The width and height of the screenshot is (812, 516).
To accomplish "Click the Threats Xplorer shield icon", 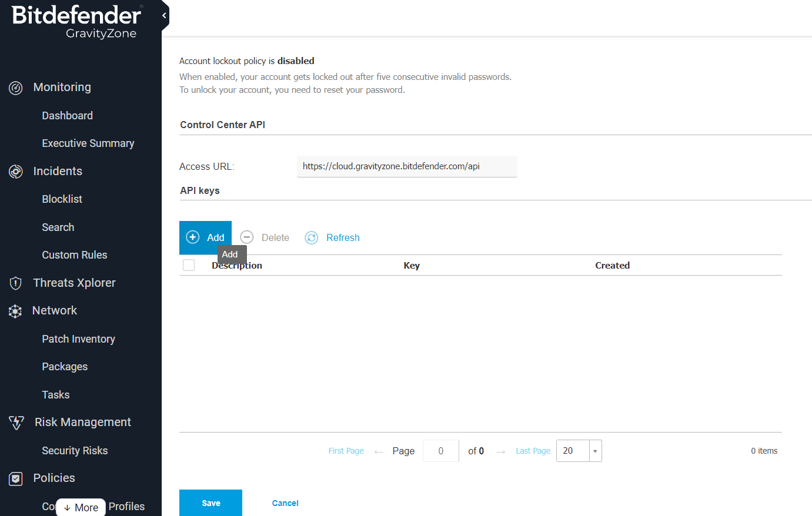I will tap(16, 283).
